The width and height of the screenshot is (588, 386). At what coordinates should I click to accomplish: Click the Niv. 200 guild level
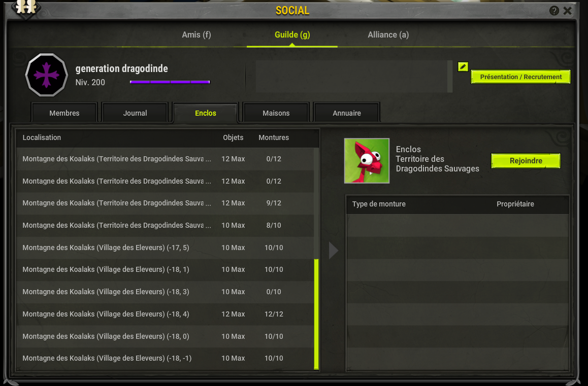[90, 83]
